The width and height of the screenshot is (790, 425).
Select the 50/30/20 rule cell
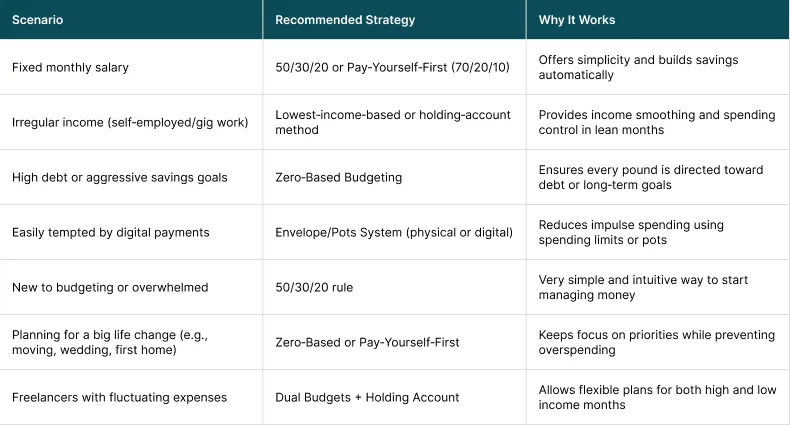314,288
